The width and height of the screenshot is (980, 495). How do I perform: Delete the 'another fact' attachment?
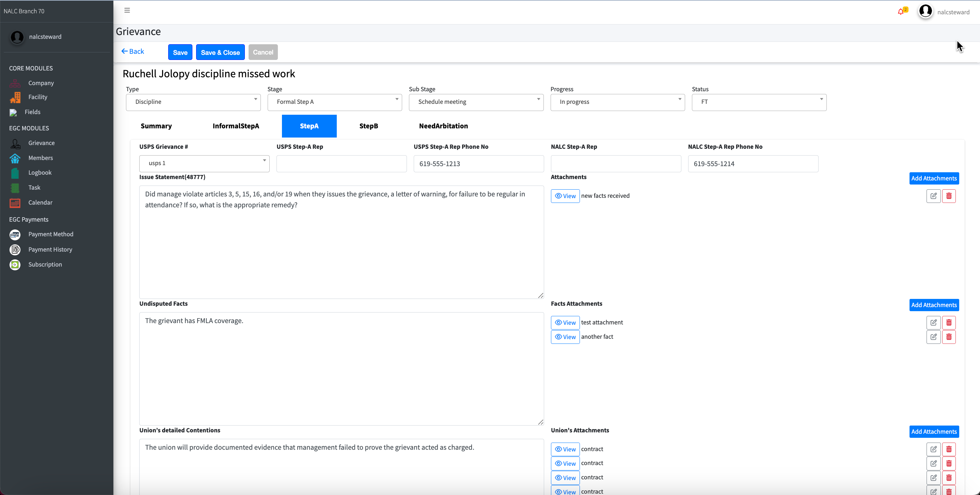click(x=949, y=337)
